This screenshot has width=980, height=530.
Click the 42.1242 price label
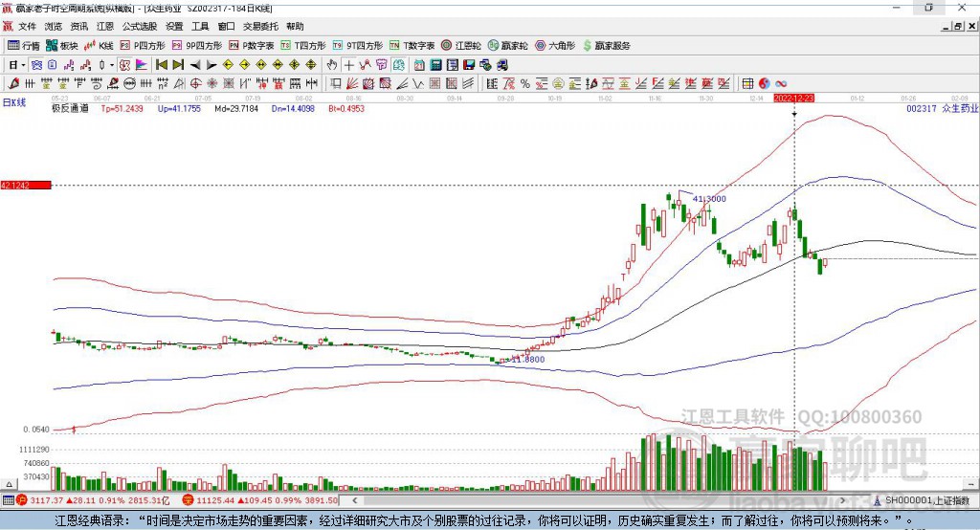pos(26,185)
